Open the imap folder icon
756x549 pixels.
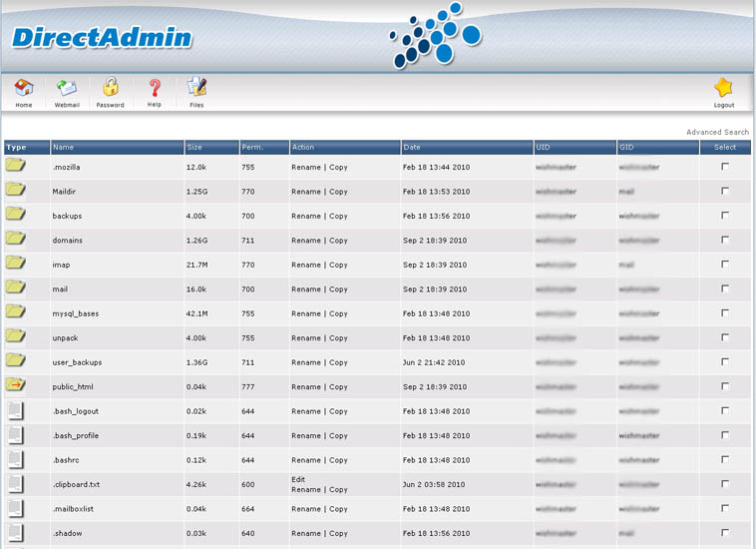(x=15, y=263)
